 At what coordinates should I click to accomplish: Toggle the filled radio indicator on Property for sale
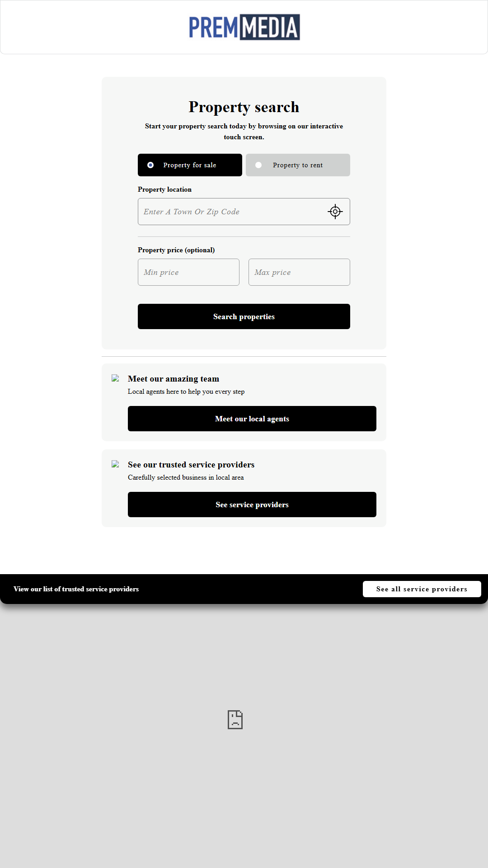[150, 165]
